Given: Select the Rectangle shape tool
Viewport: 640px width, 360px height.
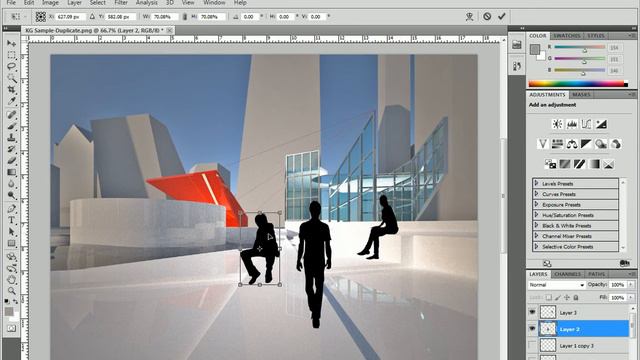Looking at the screenshot, I should [x=11, y=243].
